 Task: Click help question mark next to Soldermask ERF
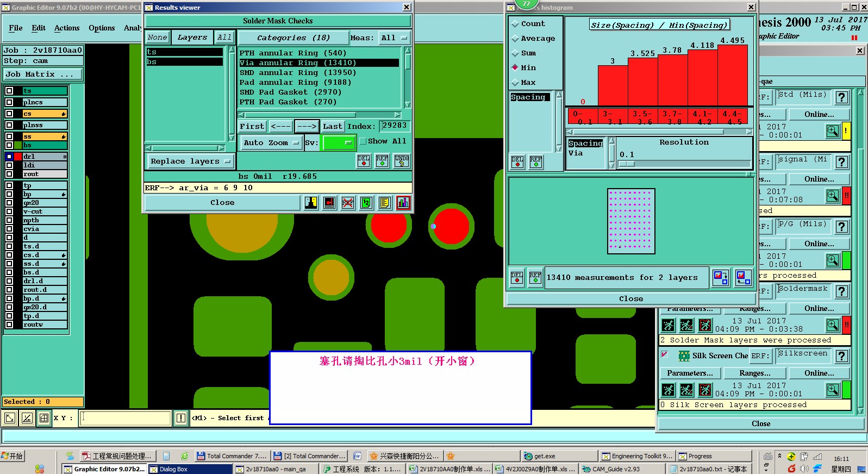tap(841, 291)
